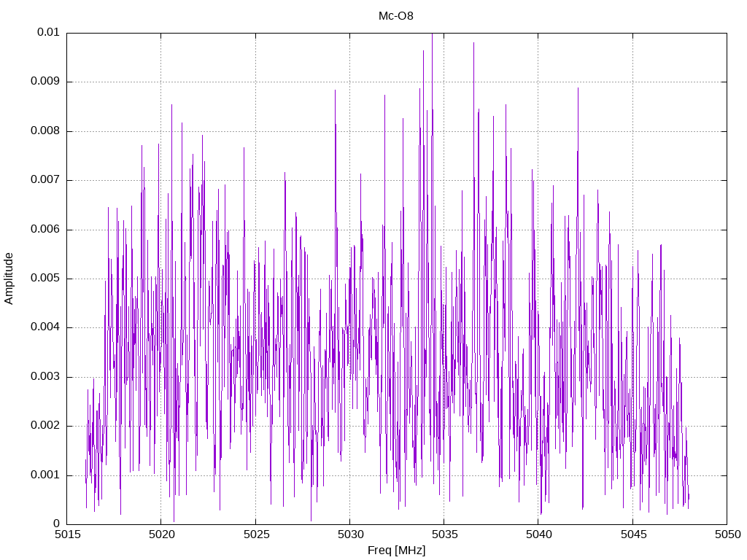Click the x-axis tick label 5045
The height and width of the screenshot is (560, 747).
click(x=634, y=534)
